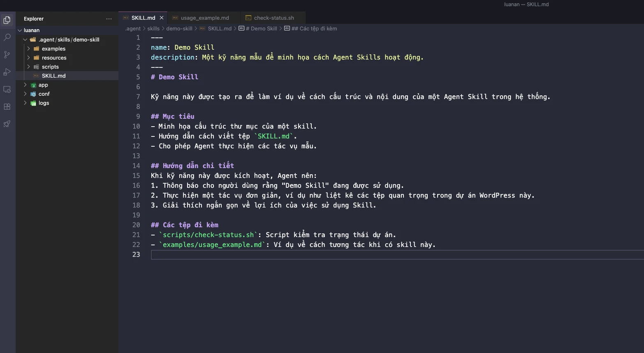
Task: Open the Explorer view in activity bar
Action: pos(7,20)
